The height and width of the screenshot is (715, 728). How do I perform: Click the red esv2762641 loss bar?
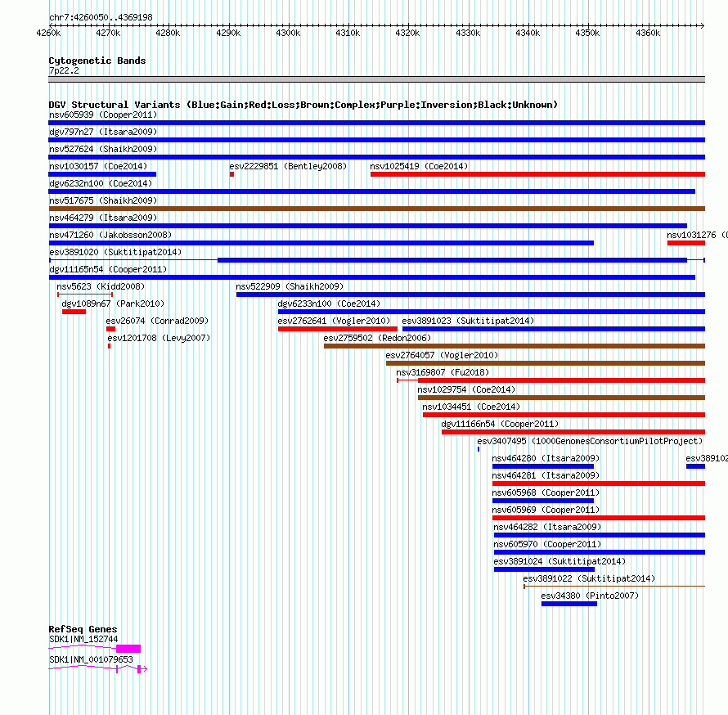coord(338,329)
